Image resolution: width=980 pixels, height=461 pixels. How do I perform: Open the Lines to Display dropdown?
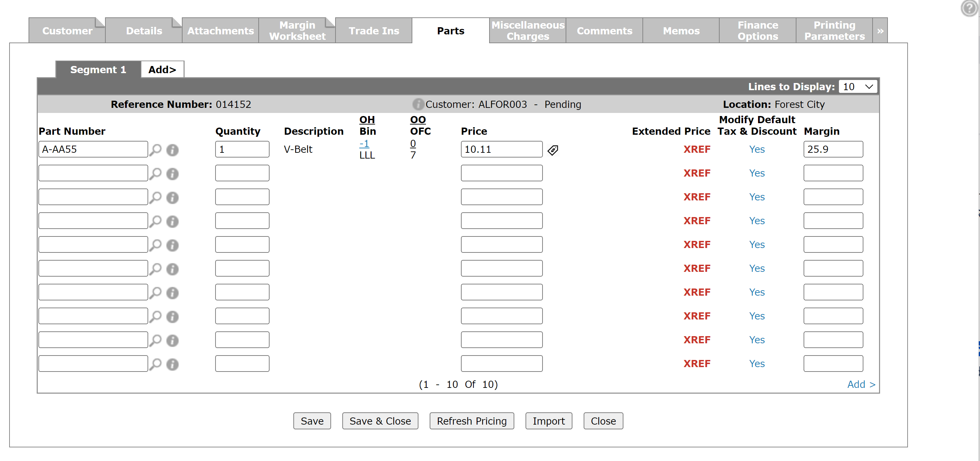pos(858,86)
